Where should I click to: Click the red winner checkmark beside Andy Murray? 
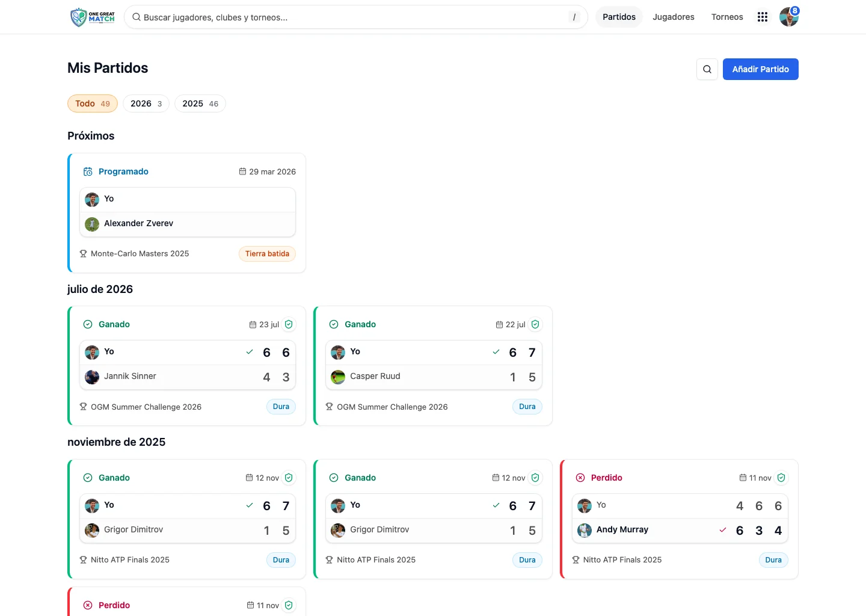click(x=723, y=530)
